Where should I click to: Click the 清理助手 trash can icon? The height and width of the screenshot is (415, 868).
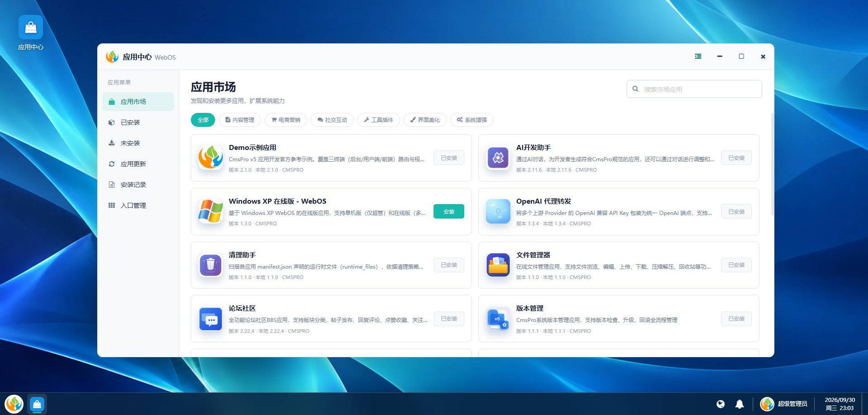point(211,265)
